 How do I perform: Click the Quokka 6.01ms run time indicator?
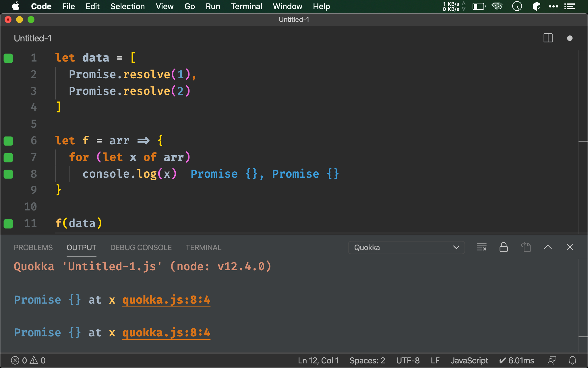click(517, 361)
